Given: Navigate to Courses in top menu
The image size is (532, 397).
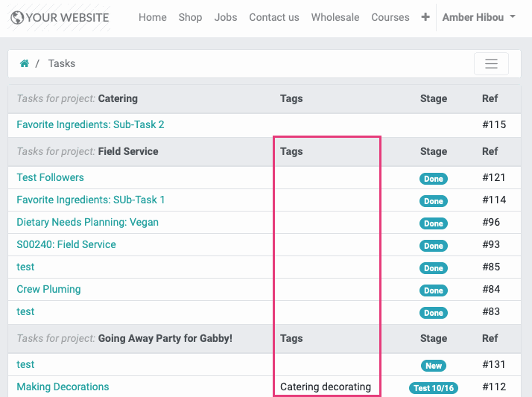Looking at the screenshot, I should (390, 17).
